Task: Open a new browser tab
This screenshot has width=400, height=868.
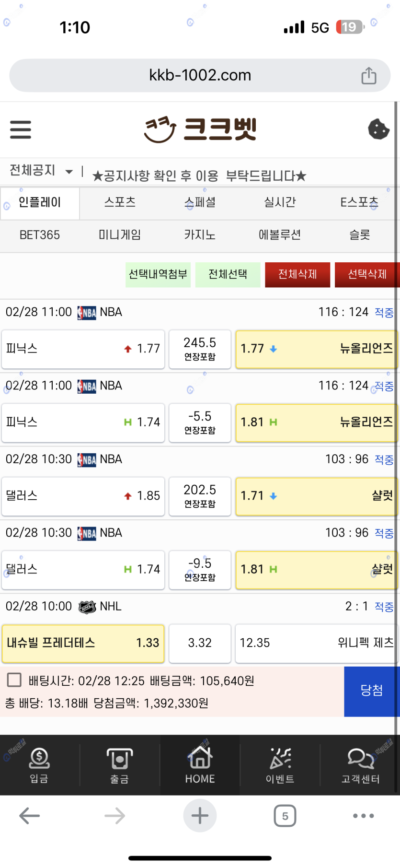Action: (200, 816)
